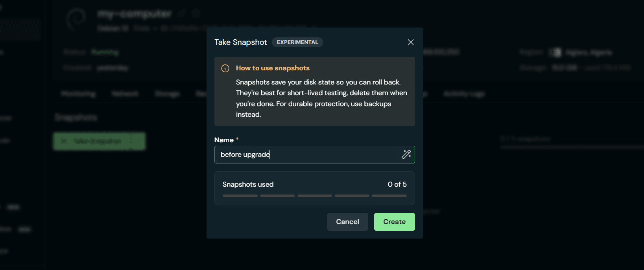Click the magic wand name generator icon
This screenshot has height=270, width=644.
click(406, 154)
